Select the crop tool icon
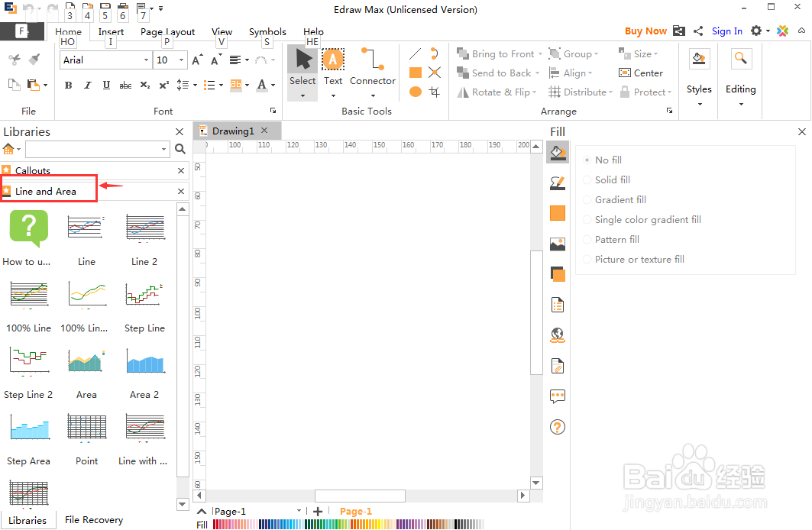The image size is (812, 530). tap(435, 92)
